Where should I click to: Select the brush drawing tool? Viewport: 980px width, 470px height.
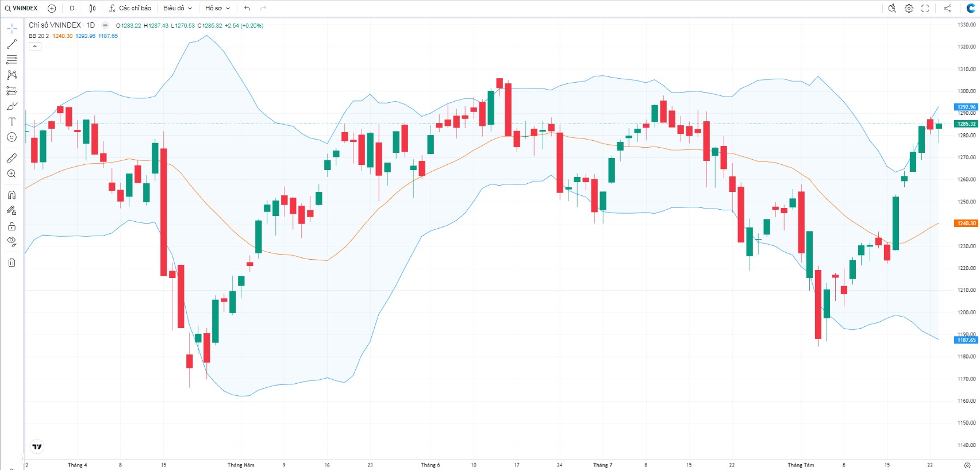(x=11, y=106)
